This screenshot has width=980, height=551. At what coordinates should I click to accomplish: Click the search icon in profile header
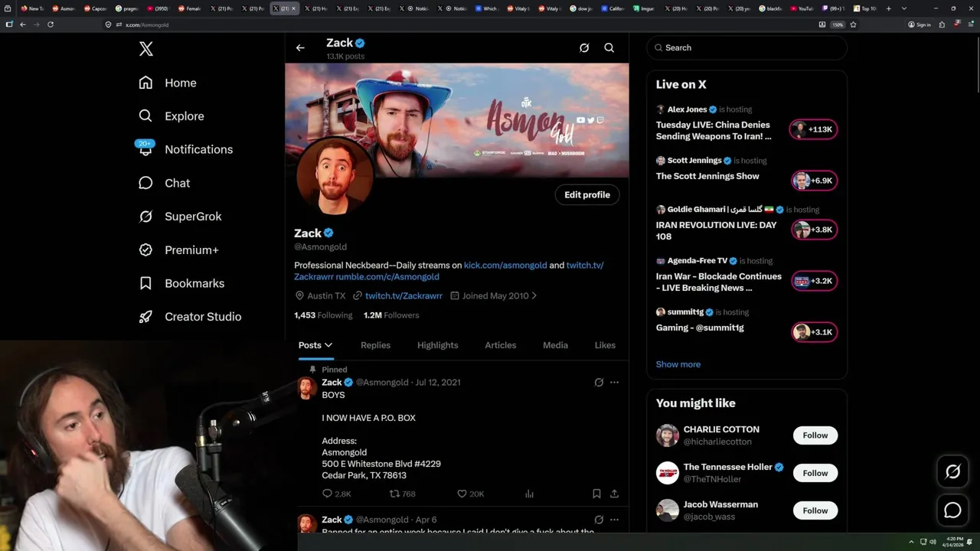click(609, 47)
